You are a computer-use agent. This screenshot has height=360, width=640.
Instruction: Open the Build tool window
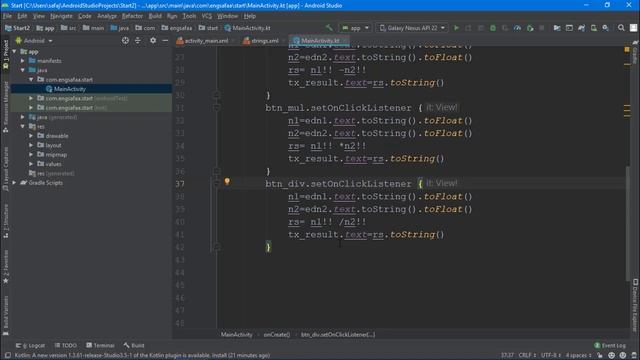pos(134,345)
